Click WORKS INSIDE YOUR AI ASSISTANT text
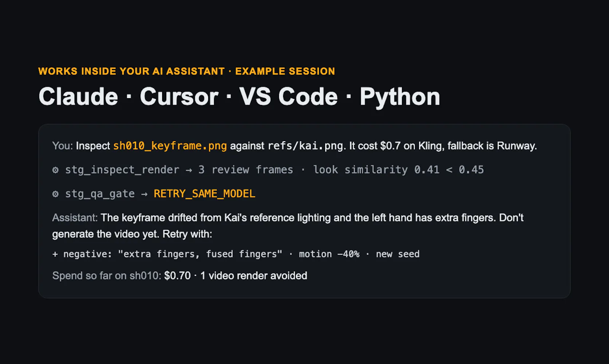609x364 pixels. pos(132,72)
